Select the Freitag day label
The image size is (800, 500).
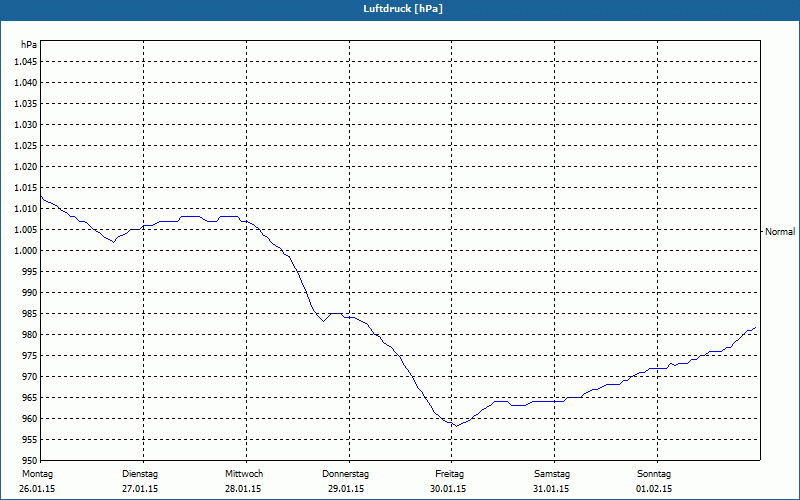click(x=449, y=474)
